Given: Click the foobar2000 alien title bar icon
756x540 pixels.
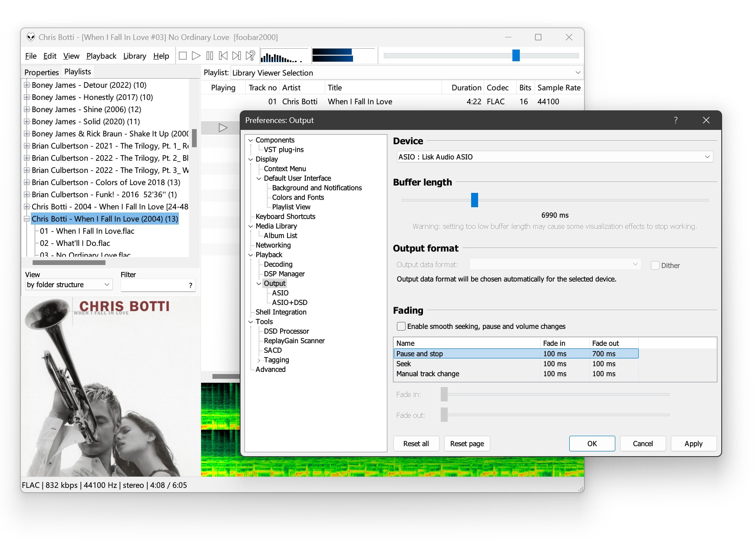Looking at the screenshot, I should [x=30, y=37].
